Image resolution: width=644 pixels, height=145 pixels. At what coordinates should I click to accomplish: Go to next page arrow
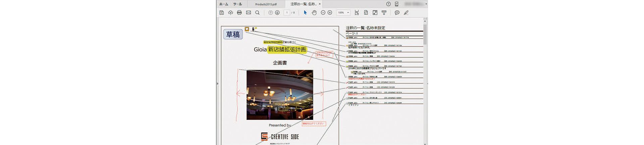click(277, 12)
